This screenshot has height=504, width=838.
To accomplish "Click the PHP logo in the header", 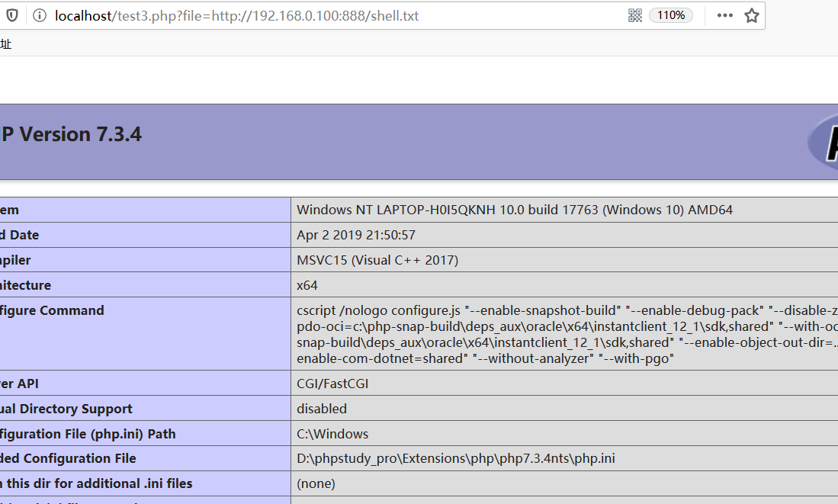I will pyautogui.click(x=823, y=142).
